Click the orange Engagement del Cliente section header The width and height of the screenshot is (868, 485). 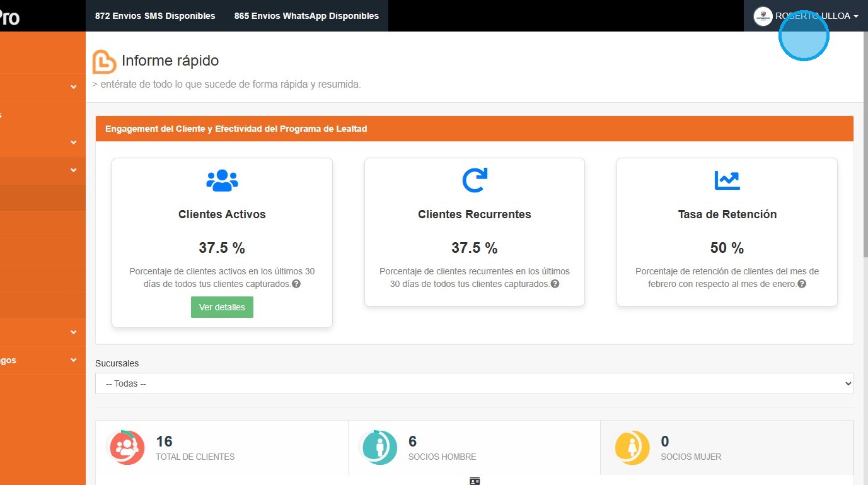475,129
